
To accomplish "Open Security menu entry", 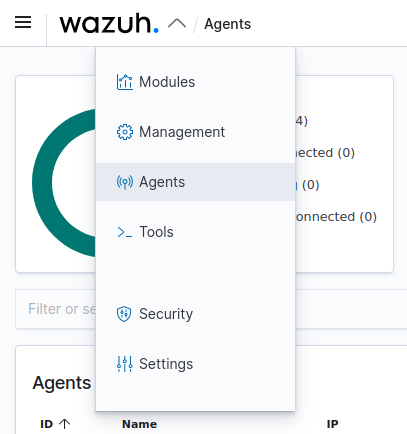I will click(x=195, y=314).
